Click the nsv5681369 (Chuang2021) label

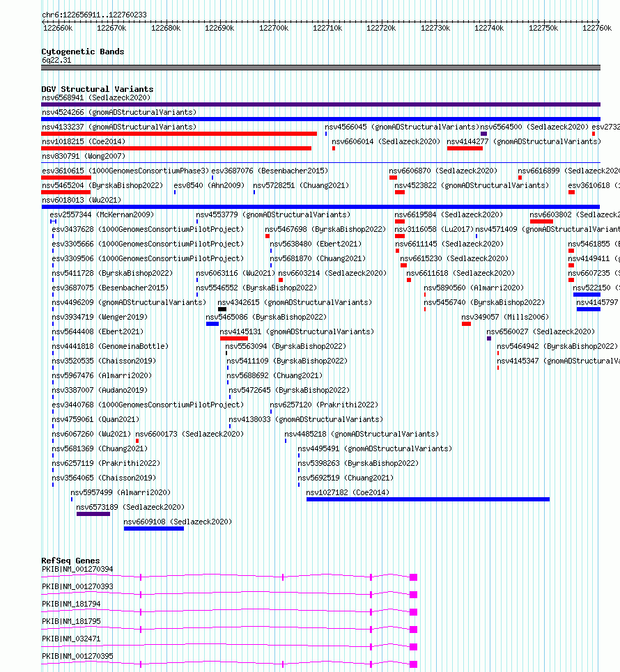(x=100, y=448)
